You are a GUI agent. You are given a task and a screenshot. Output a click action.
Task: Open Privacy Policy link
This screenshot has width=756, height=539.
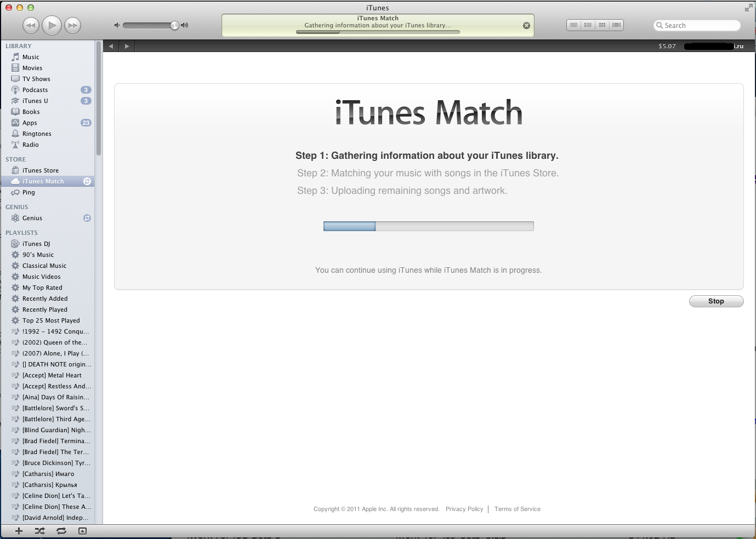pyautogui.click(x=464, y=509)
